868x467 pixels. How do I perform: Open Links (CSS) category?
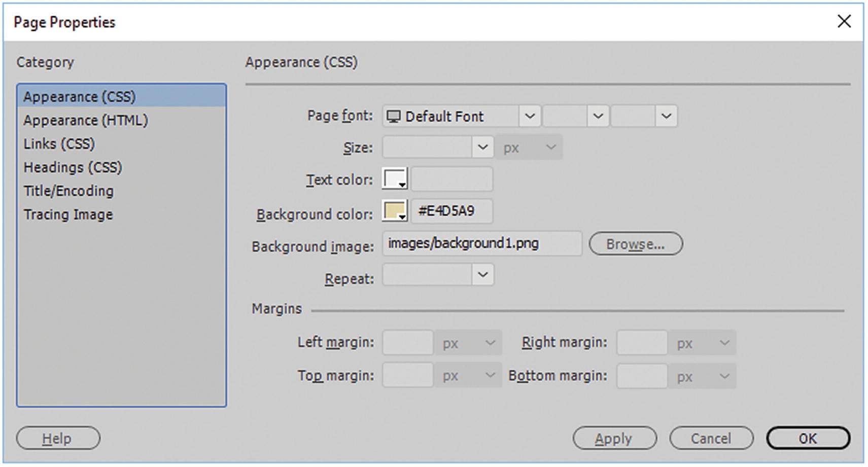(121, 144)
